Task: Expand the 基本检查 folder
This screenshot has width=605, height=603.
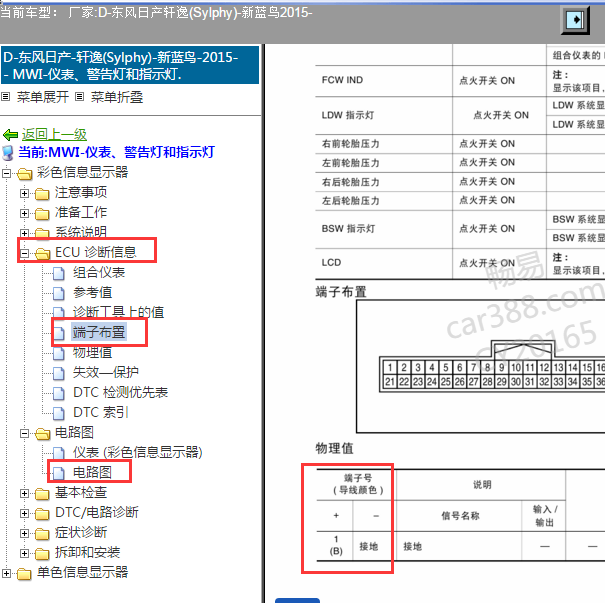Action: coord(24,493)
